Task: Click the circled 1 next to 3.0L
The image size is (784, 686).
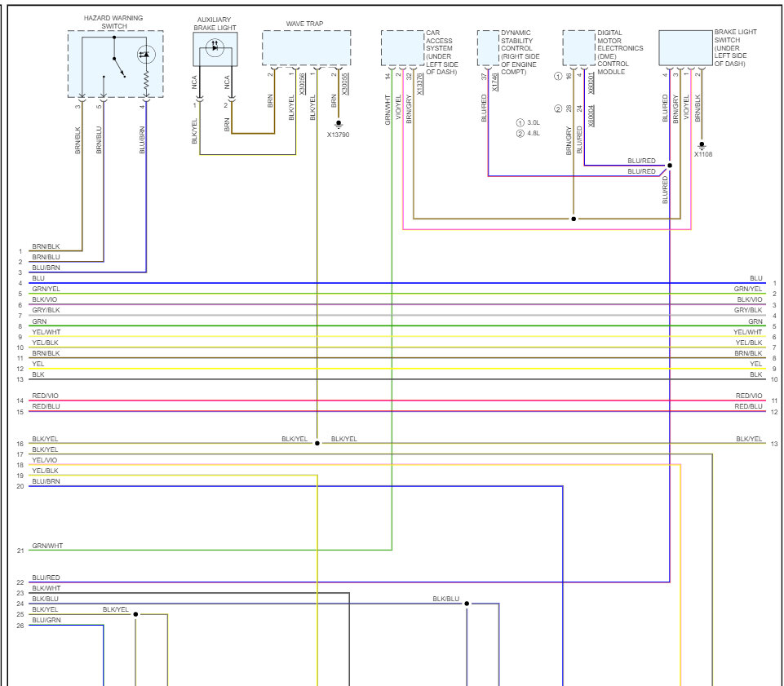Action: tap(520, 122)
